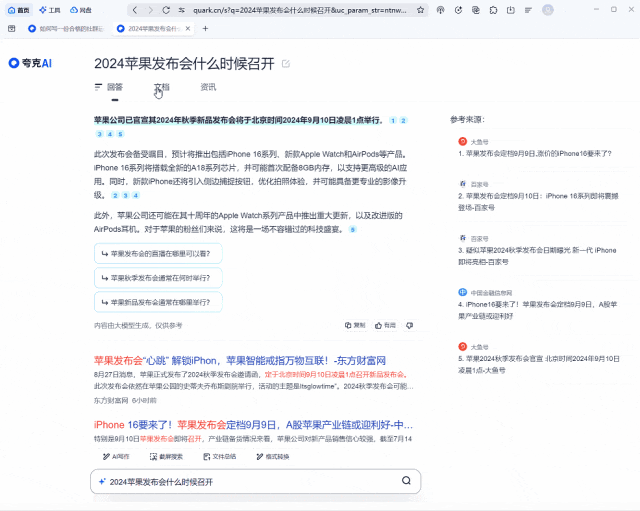
Task: Switch to the 文档 tab
Action: point(162,87)
